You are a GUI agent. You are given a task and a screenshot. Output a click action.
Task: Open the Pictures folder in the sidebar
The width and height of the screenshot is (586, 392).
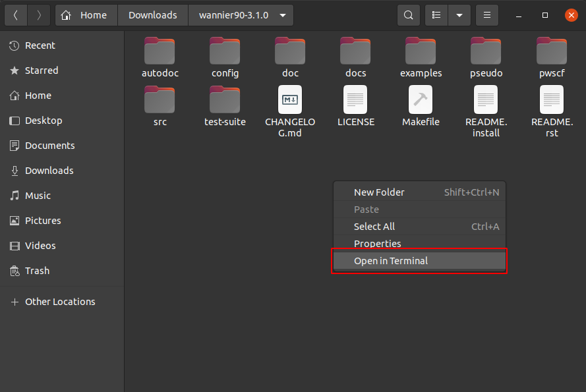44,220
